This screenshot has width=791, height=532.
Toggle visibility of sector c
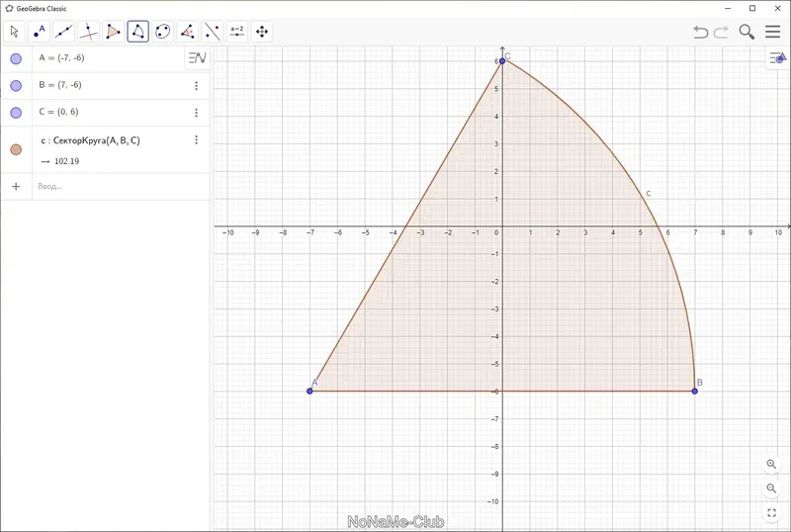(16, 149)
